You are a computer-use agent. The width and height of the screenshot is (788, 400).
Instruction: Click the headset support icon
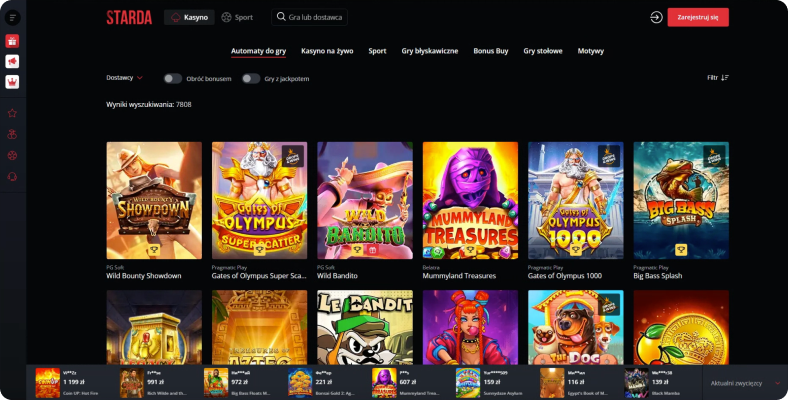[13, 176]
